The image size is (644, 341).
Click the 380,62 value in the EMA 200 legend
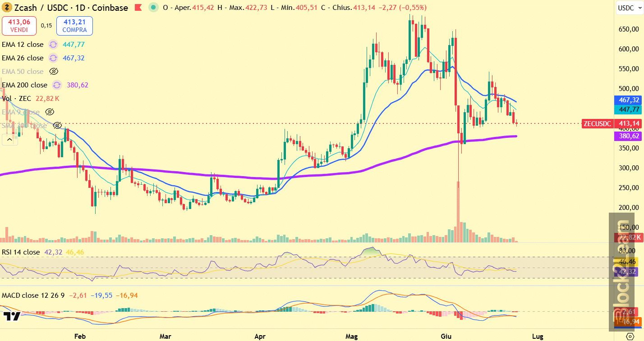click(78, 85)
